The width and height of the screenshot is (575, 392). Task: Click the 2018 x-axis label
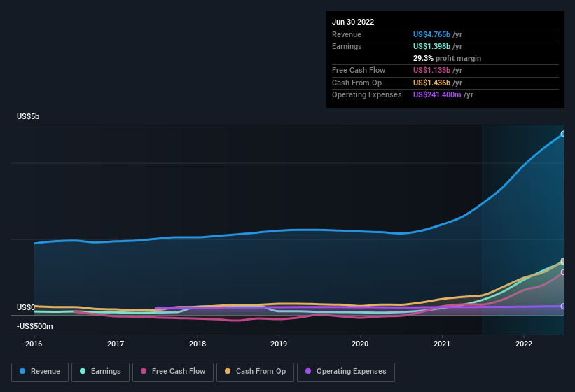click(198, 344)
